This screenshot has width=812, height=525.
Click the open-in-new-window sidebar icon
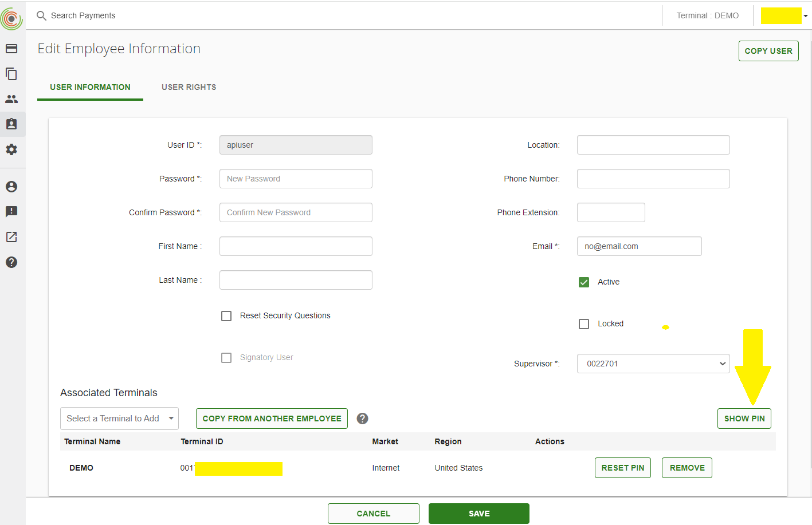pos(11,237)
